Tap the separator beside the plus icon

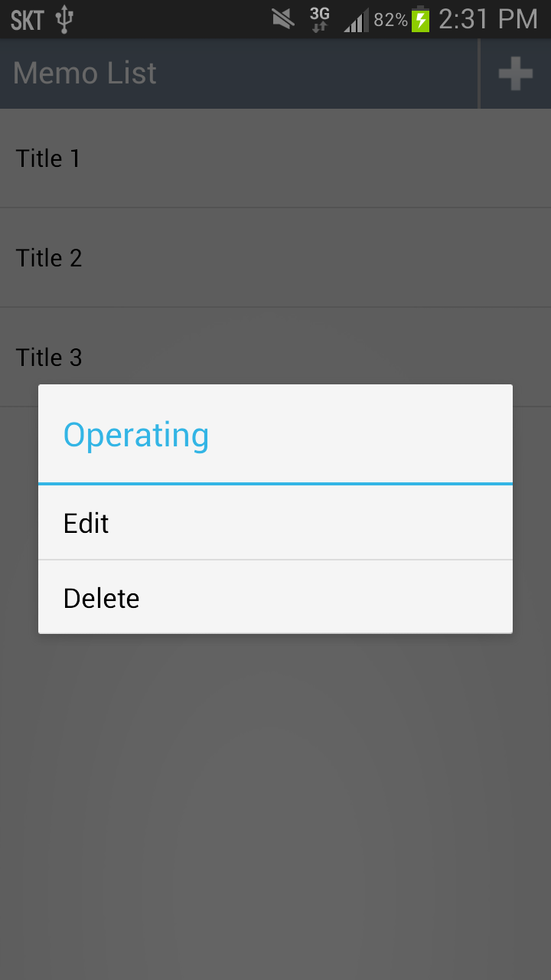[479, 73]
